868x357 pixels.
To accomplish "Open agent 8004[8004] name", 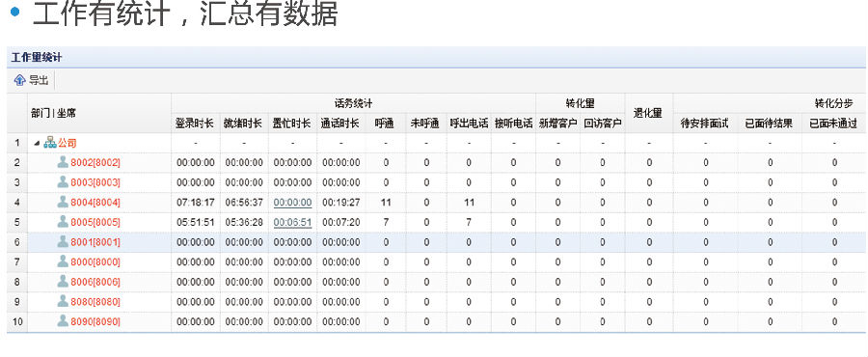I will [x=95, y=203].
